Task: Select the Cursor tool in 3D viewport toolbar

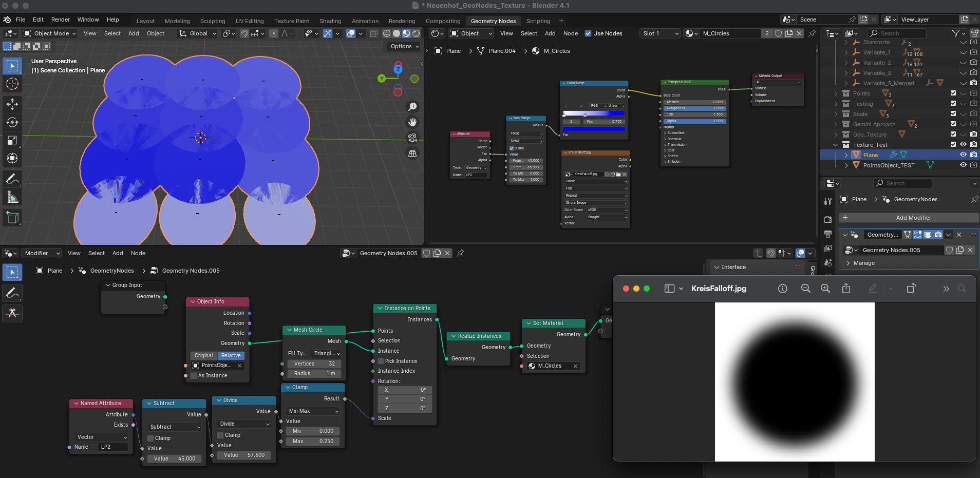Action: point(12,84)
